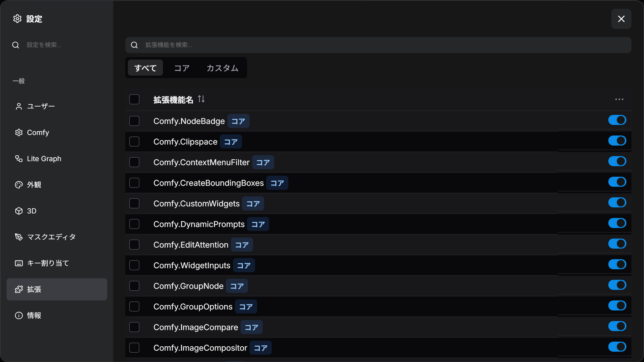Check the Comfy.ImageCompare row checkbox
Screen dimensions: 644x362
134,327
